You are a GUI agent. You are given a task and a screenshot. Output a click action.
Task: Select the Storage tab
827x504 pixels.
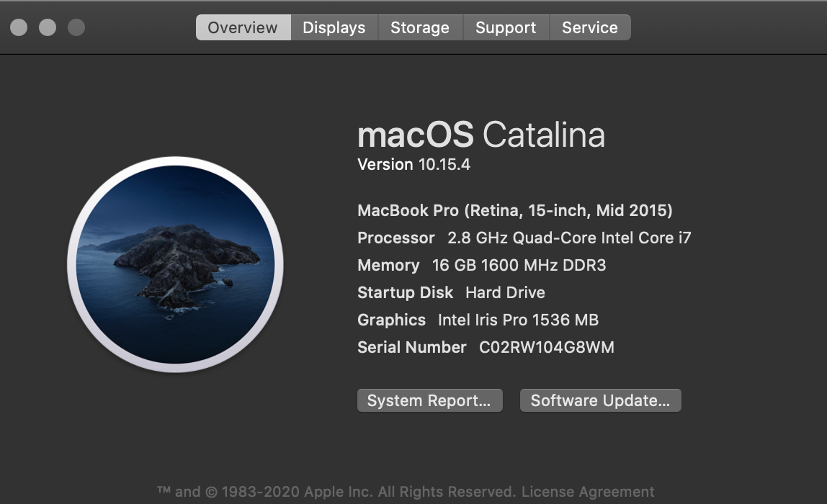click(420, 27)
